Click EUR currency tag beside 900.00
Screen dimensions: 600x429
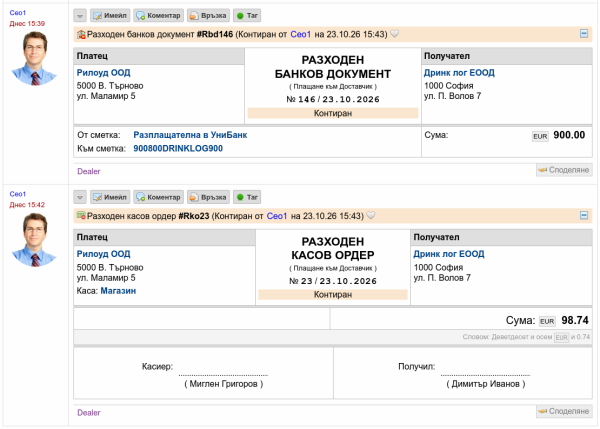[x=540, y=137]
